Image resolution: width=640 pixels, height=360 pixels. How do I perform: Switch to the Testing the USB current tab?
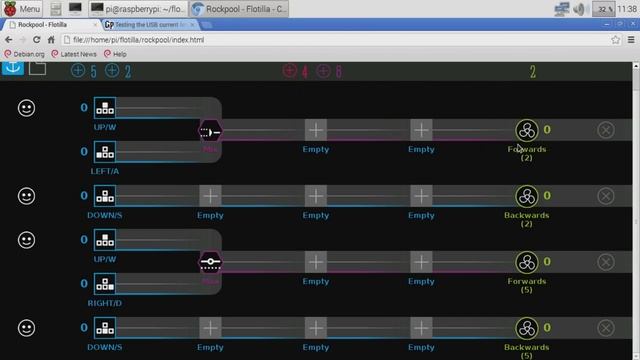(150, 25)
